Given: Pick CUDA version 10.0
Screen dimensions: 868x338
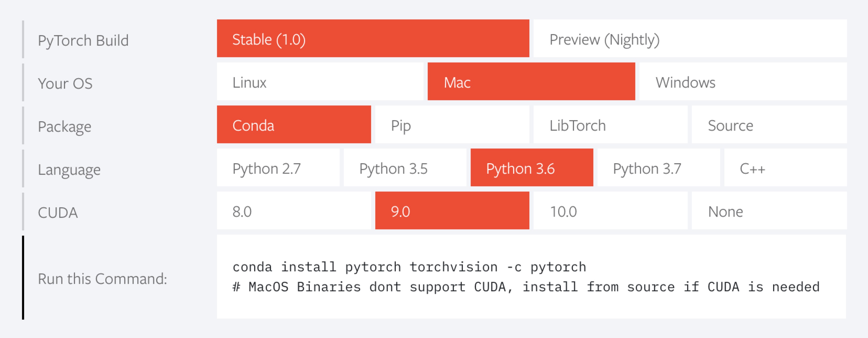Looking at the screenshot, I should 609,211.
